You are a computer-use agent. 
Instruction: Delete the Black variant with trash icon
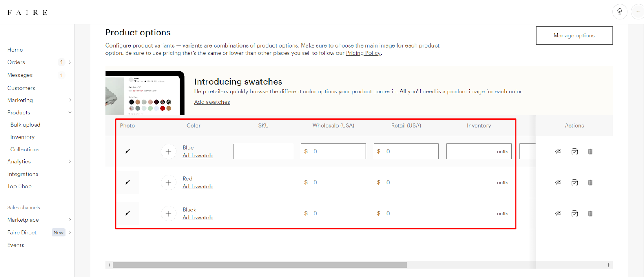tap(590, 214)
